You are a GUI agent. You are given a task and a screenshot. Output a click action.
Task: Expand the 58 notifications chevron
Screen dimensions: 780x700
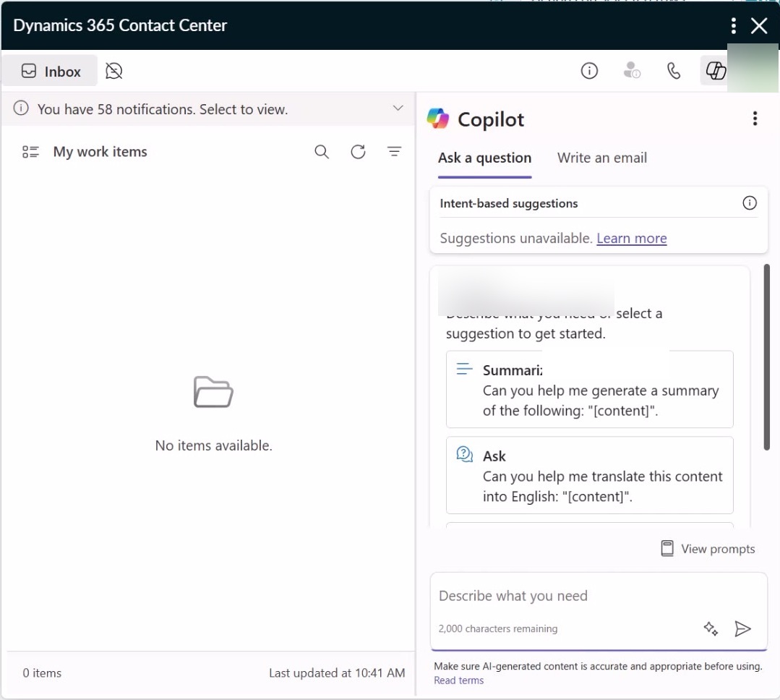pyautogui.click(x=398, y=108)
